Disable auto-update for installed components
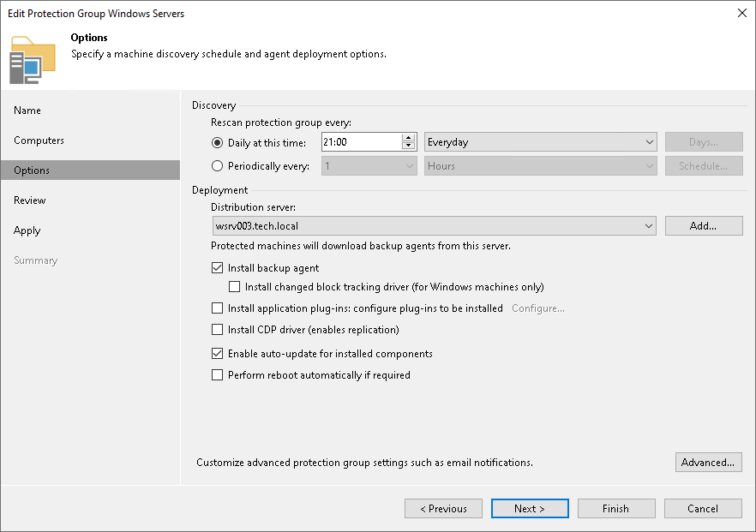756x532 pixels. 218,353
